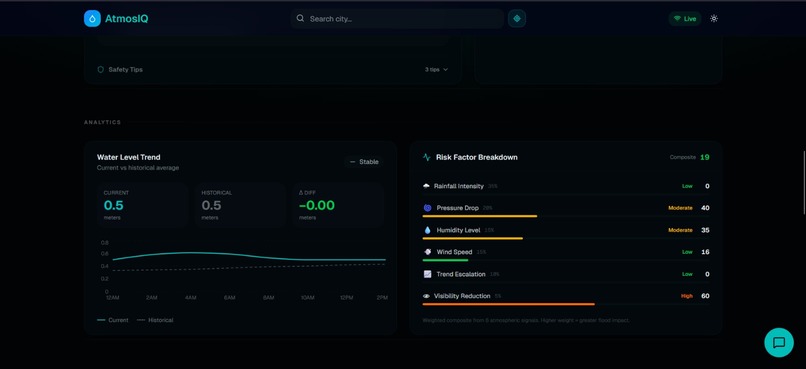The height and width of the screenshot is (369, 806).
Task: Click the Moderate tag for Pressure Drop
Action: (x=680, y=208)
